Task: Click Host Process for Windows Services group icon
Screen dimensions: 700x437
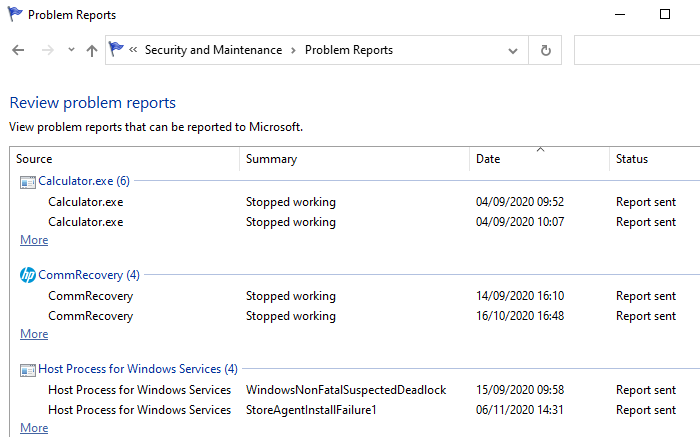Action: [27, 369]
